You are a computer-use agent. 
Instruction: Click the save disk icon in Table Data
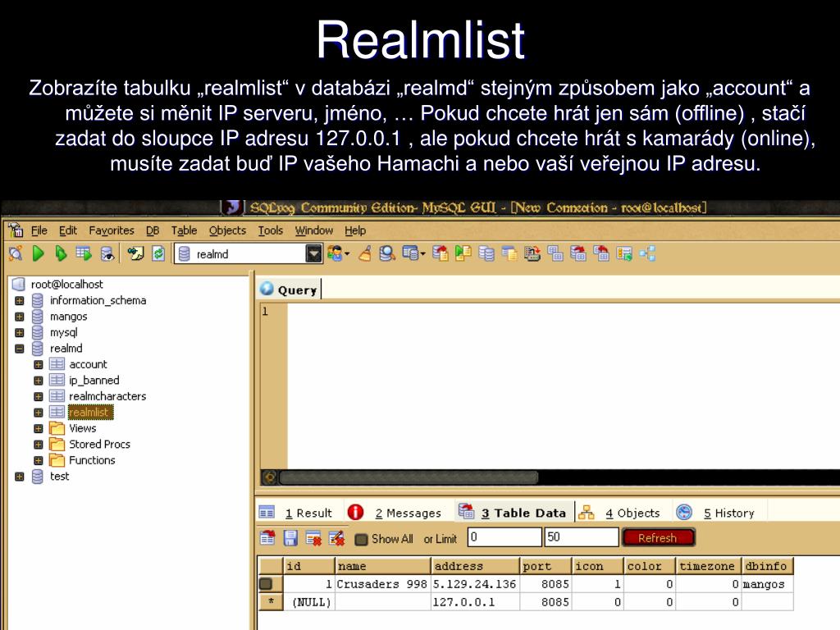pyautogui.click(x=290, y=538)
